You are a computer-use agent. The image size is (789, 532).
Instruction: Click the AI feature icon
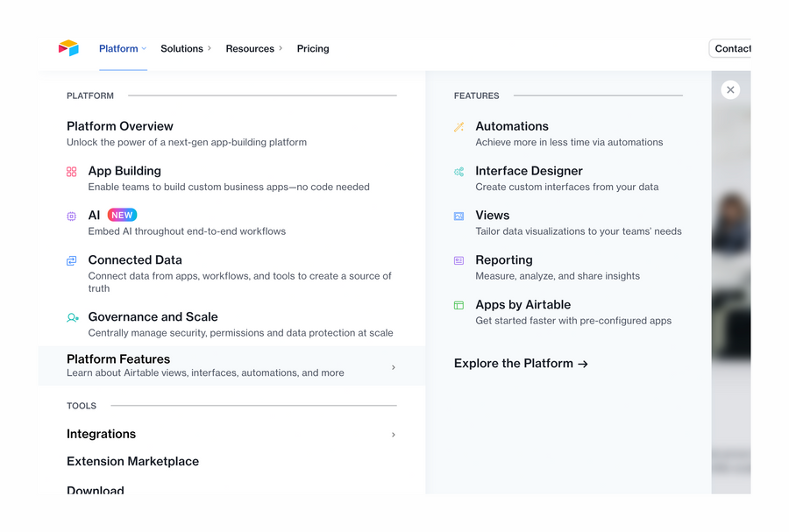pos(72,215)
